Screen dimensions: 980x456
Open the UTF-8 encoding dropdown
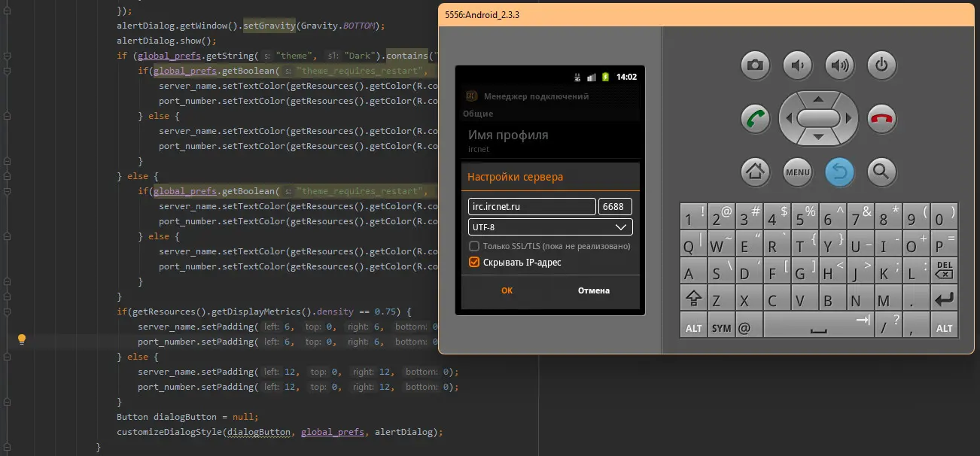point(550,226)
